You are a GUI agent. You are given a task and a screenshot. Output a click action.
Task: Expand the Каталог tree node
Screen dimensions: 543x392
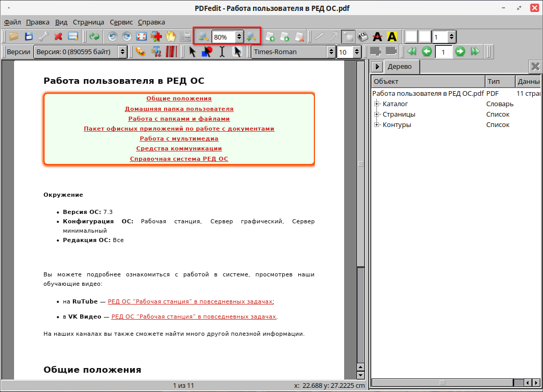pyautogui.click(x=377, y=104)
